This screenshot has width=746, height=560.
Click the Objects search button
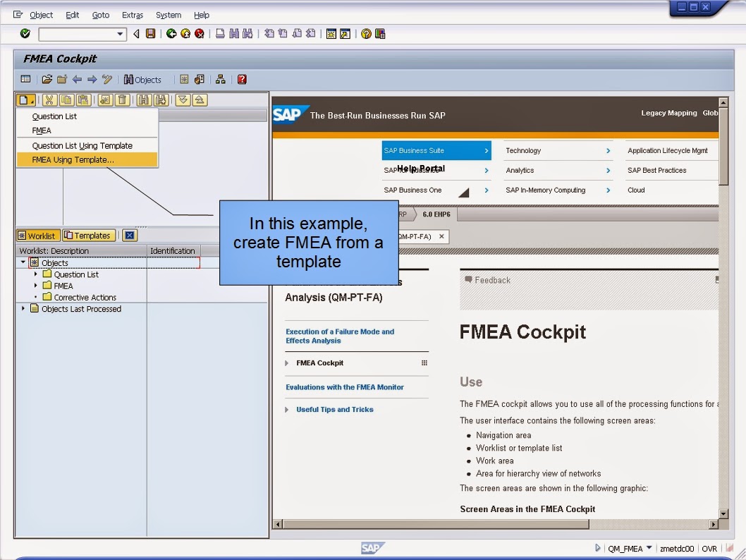(x=142, y=80)
